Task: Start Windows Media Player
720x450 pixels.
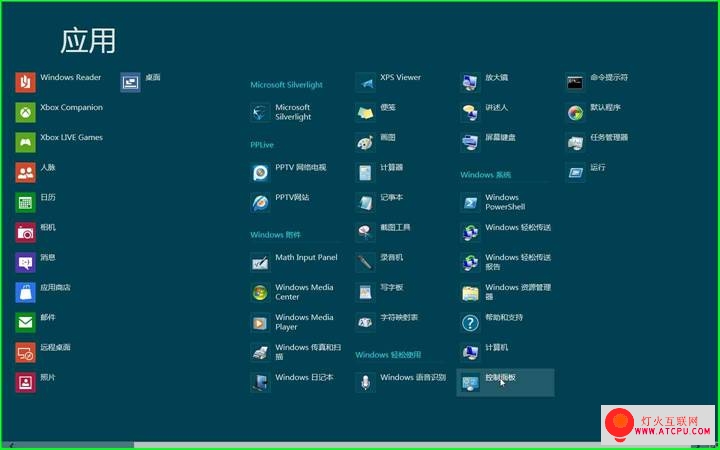Action: tap(292, 322)
